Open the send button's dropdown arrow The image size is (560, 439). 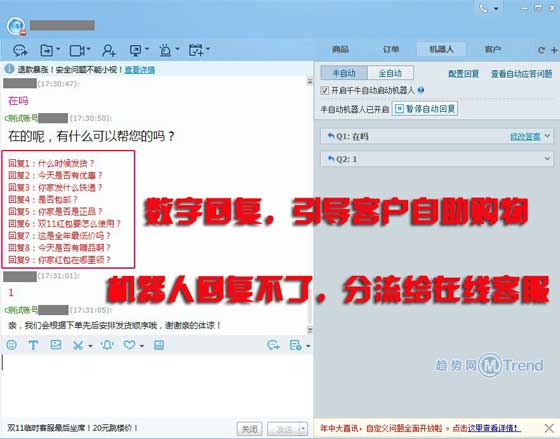(303, 428)
